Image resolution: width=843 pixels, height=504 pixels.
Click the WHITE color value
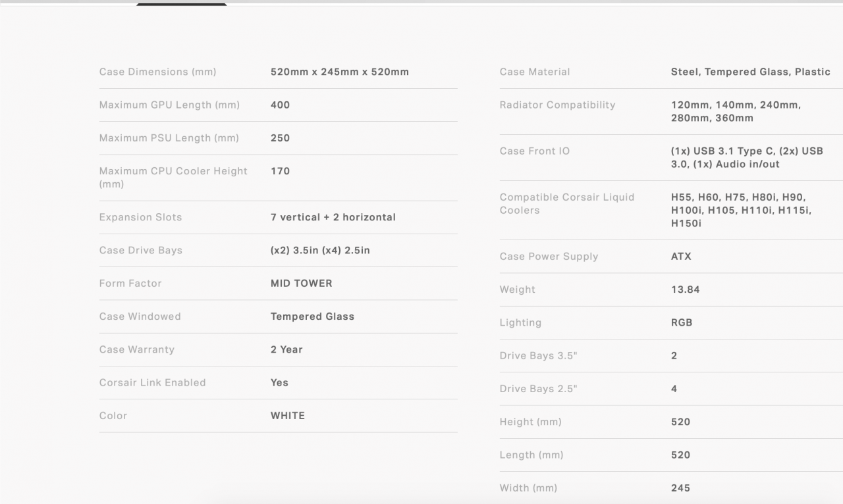pos(287,416)
